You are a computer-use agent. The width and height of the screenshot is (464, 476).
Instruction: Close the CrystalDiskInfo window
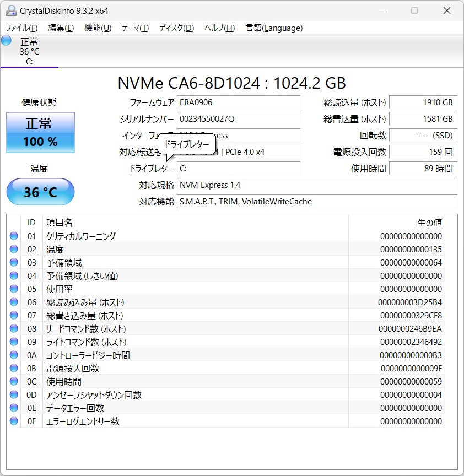coord(447,10)
